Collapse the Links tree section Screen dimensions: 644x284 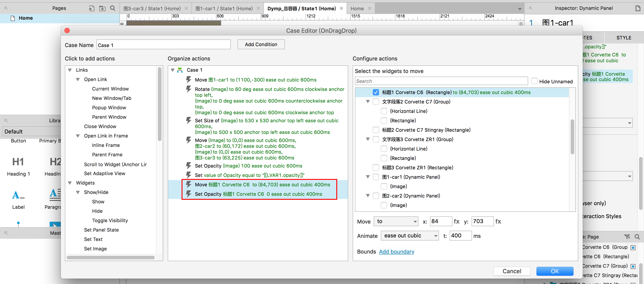click(70, 70)
